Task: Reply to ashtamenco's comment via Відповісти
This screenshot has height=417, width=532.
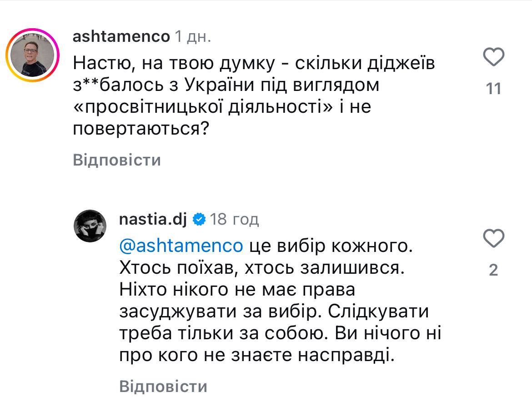Action: pyautogui.click(x=117, y=160)
